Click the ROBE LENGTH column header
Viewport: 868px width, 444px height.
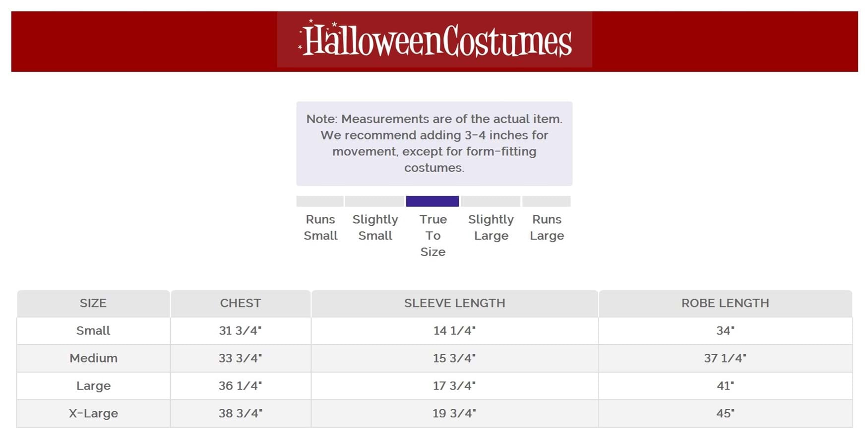725,303
